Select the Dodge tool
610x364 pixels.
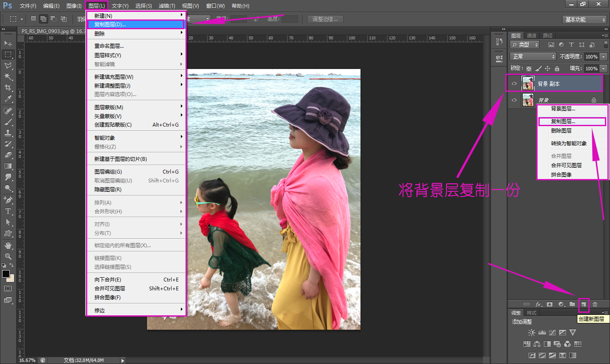pos(8,188)
